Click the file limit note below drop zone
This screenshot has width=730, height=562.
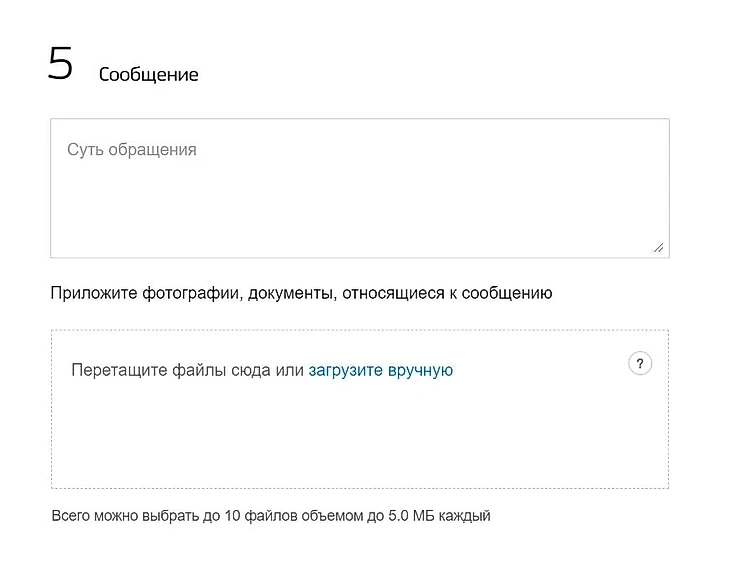click(x=271, y=516)
